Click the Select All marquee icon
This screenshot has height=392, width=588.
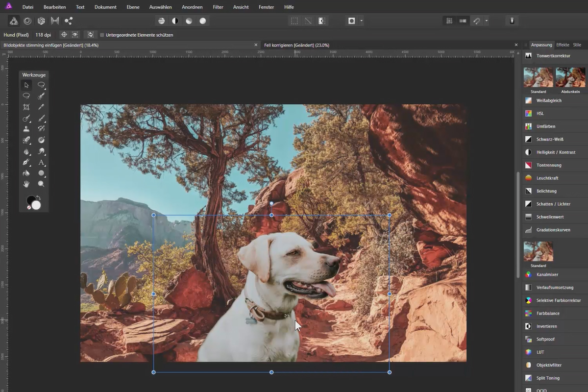click(x=294, y=21)
